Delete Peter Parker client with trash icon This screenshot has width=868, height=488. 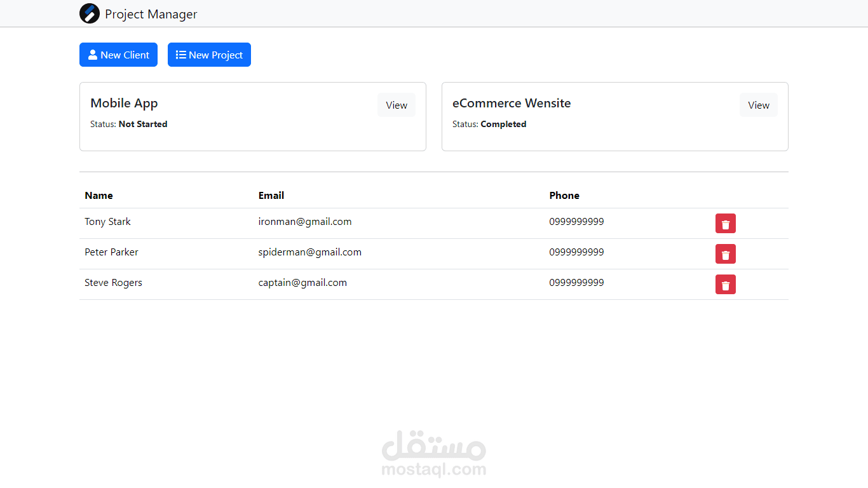pos(726,254)
